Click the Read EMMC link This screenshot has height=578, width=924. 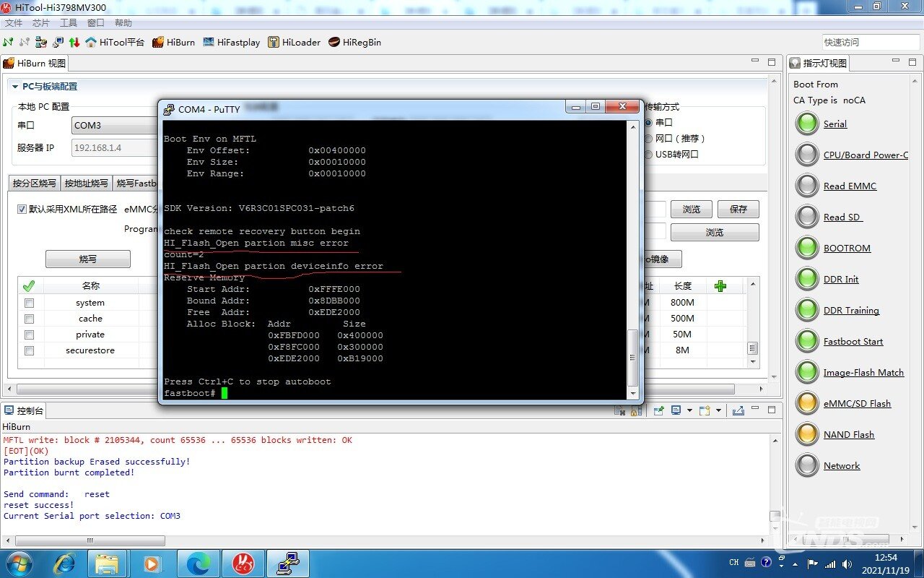(x=850, y=186)
